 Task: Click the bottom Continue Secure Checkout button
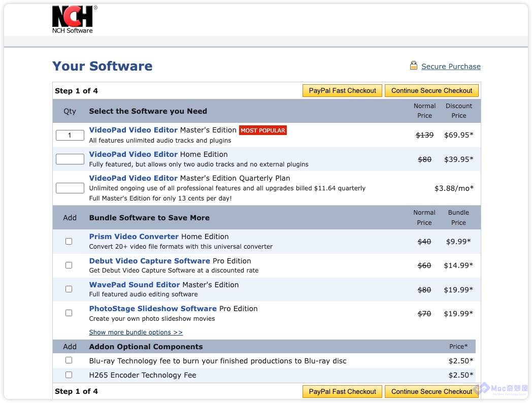tap(431, 391)
